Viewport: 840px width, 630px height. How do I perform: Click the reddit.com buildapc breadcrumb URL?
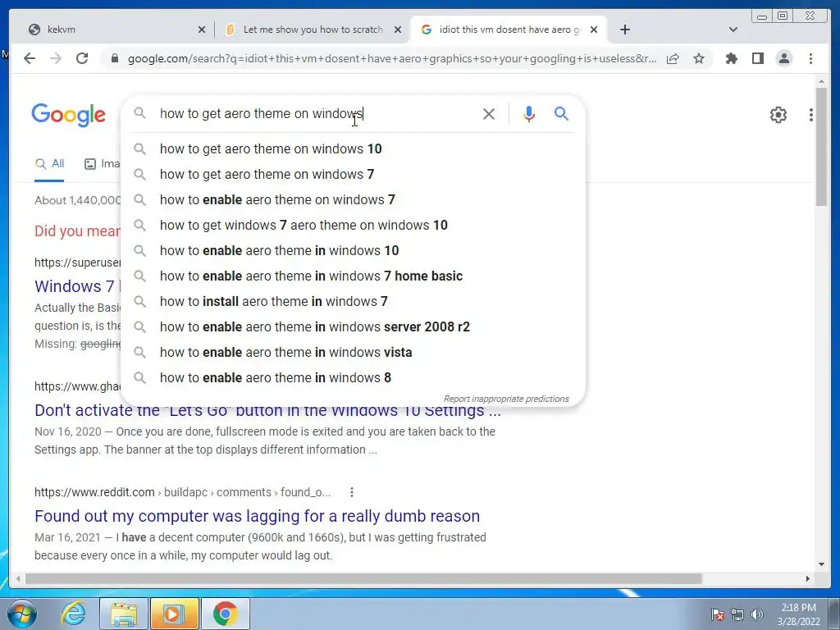click(182, 492)
